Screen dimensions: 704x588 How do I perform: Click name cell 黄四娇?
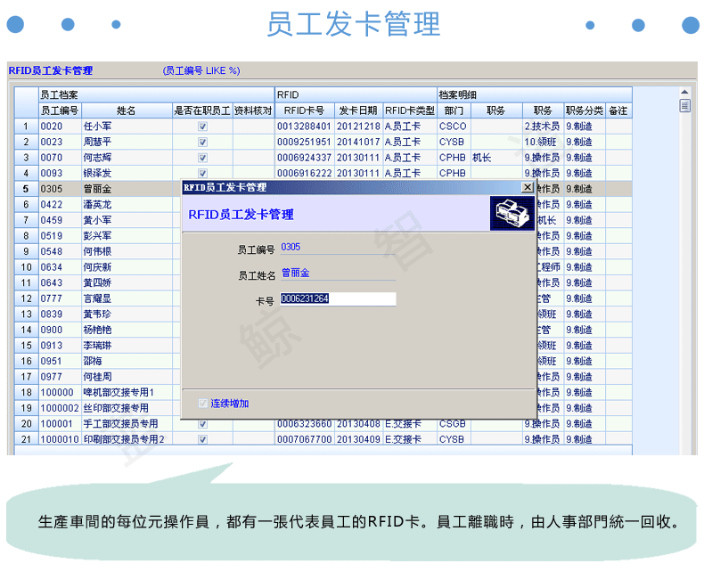click(127, 283)
